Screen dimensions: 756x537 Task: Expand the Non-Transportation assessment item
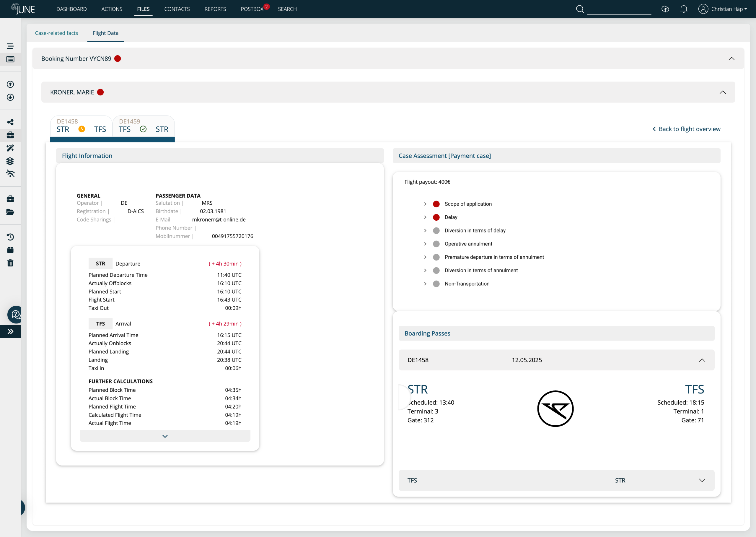(x=425, y=284)
